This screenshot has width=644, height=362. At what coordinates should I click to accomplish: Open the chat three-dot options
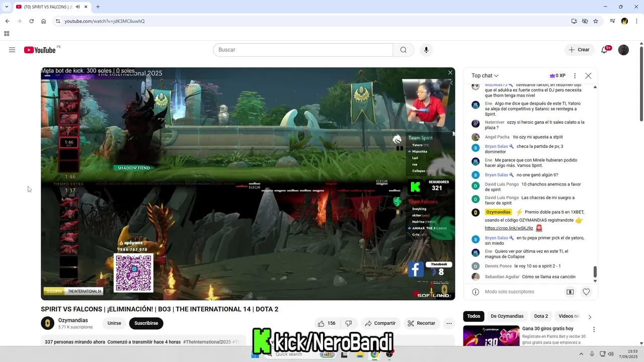[x=575, y=76]
